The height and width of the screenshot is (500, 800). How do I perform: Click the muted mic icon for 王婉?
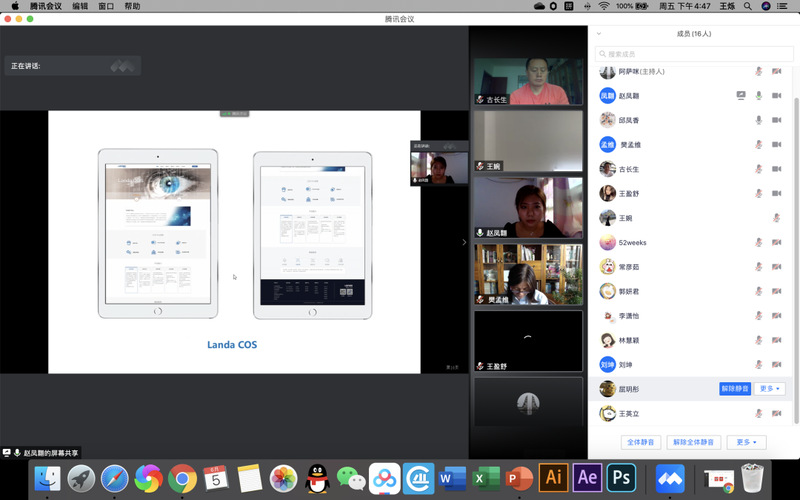click(776, 218)
